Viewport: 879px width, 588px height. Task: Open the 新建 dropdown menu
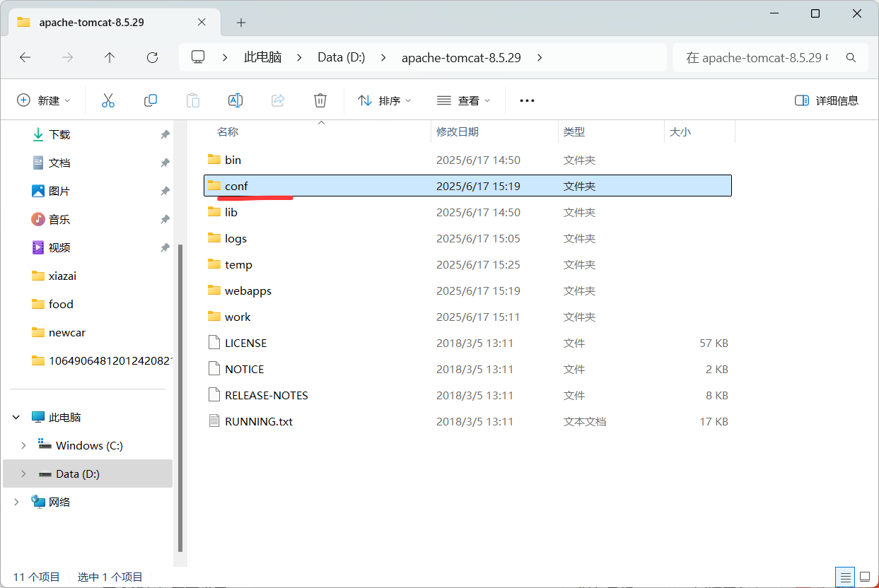tap(44, 100)
